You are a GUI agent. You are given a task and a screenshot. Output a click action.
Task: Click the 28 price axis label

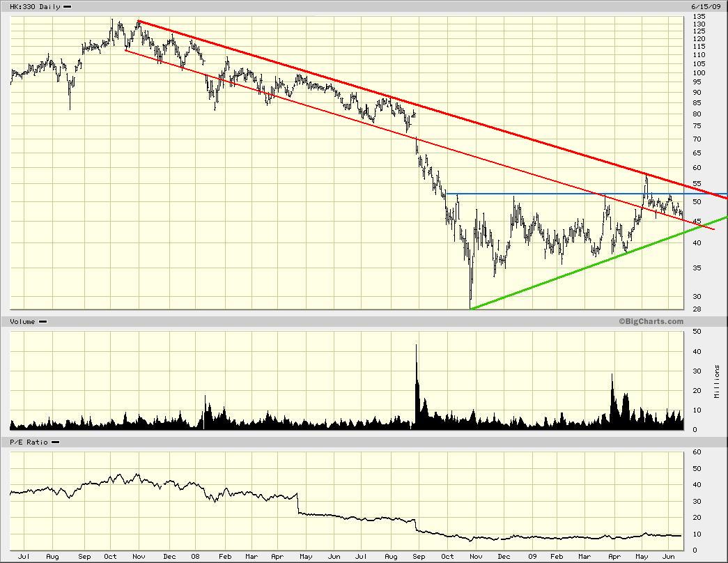[x=697, y=309]
